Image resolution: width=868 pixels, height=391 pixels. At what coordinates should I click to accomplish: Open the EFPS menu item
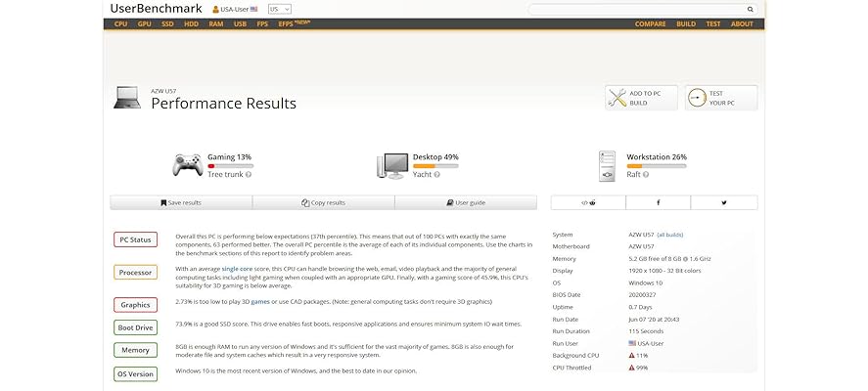[x=294, y=23]
